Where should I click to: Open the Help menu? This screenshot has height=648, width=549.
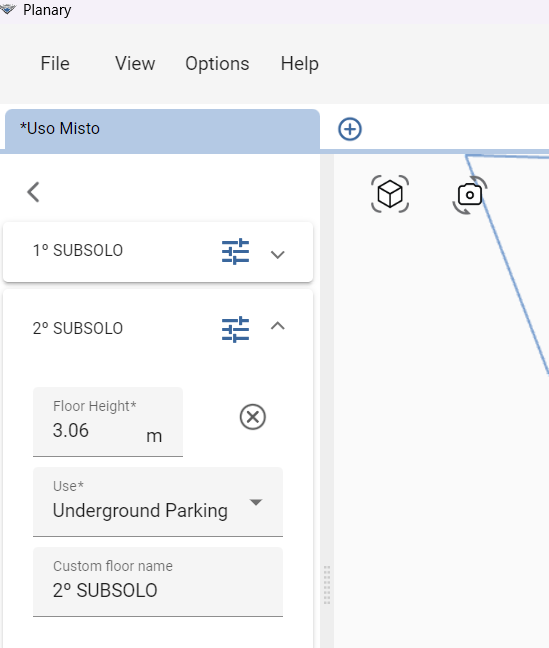click(300, 64)
